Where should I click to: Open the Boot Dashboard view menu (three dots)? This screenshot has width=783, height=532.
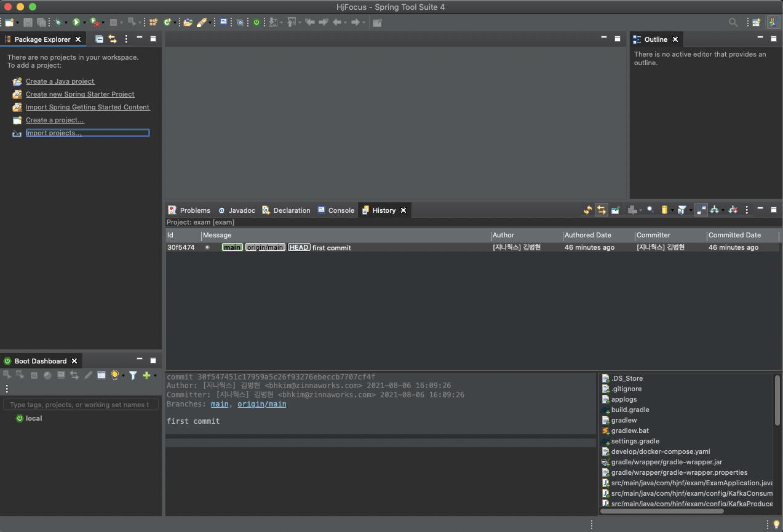click(7, 389)
